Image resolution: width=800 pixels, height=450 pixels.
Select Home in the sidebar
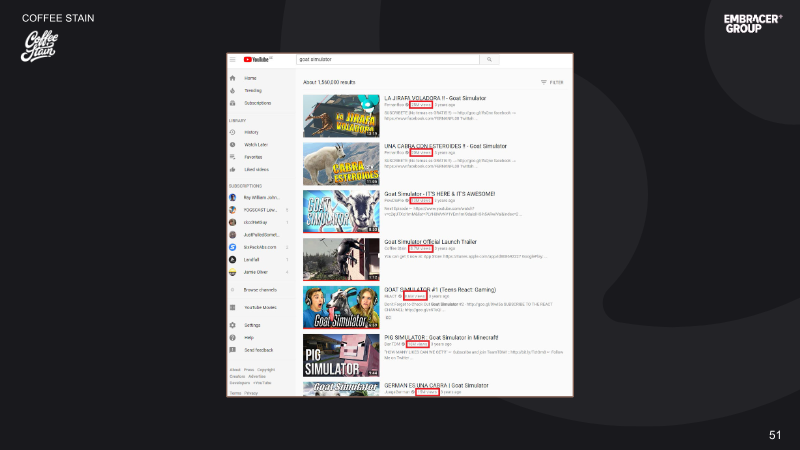click(250, 78)
